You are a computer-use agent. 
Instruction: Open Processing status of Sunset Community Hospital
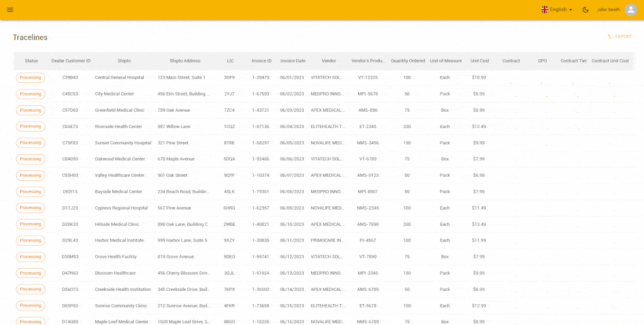[x=31, y=143]
